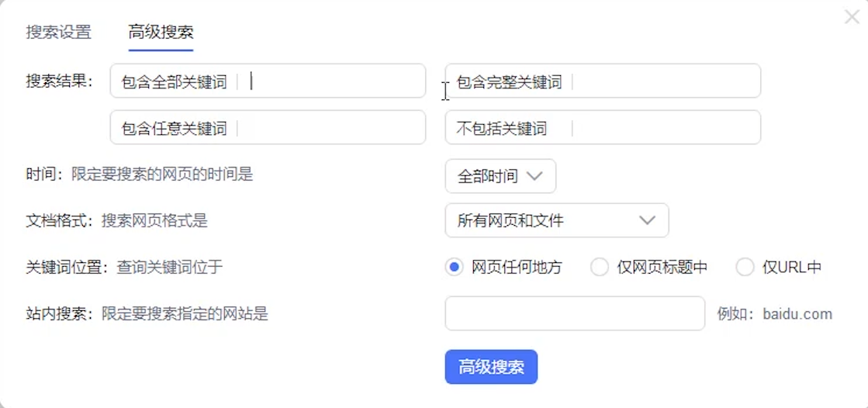Image resolution: width=868 pixels, height=408 pixels.
Task: Click the 站内搜索 row description text
Action: pyautogui.click(x=147, y=314)
